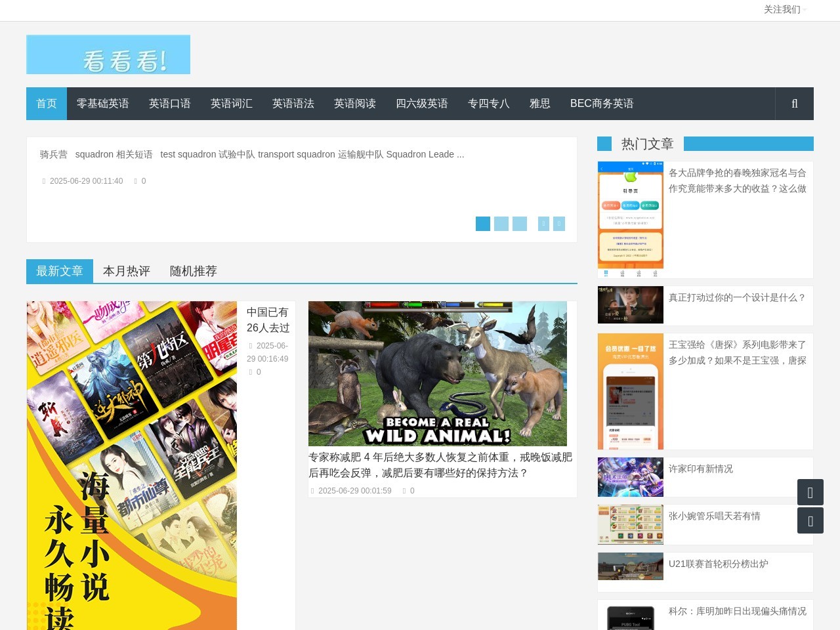Click the wild animal article thumbnail
This screenshot has height=630, width=840.
coord(437,373)
